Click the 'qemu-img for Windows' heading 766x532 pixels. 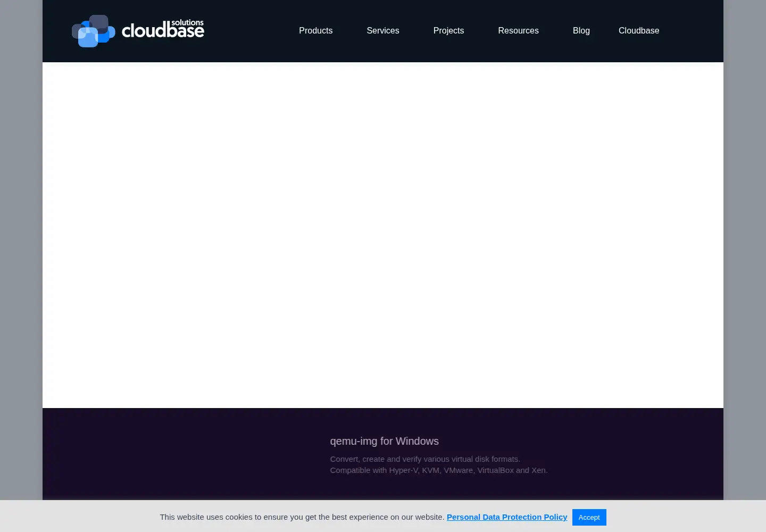tap(384, 441)
